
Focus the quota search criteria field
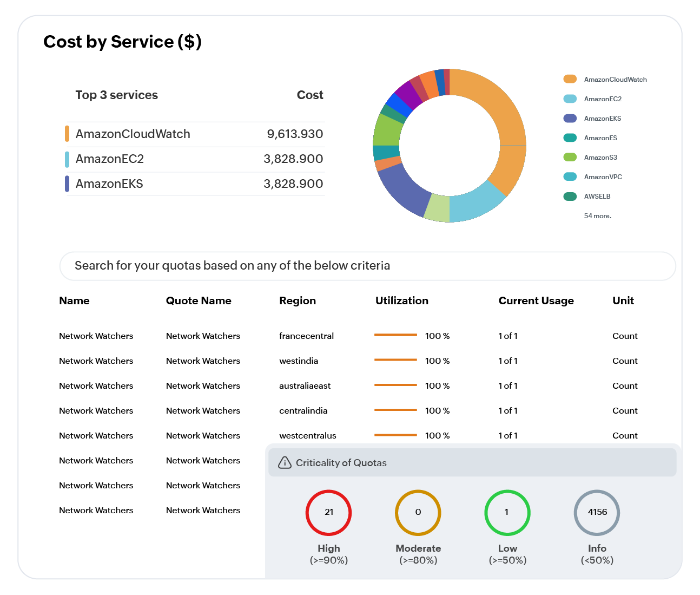click(x=368, y=266)
